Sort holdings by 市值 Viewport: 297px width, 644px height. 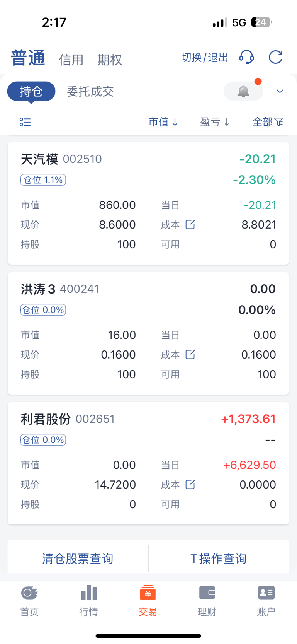pos(163,122)
